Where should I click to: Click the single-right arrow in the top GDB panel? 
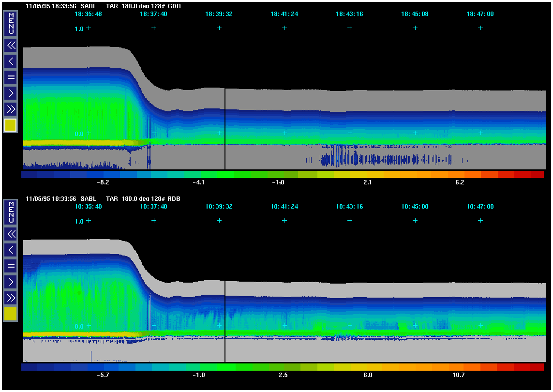click(x=11, y=92)
